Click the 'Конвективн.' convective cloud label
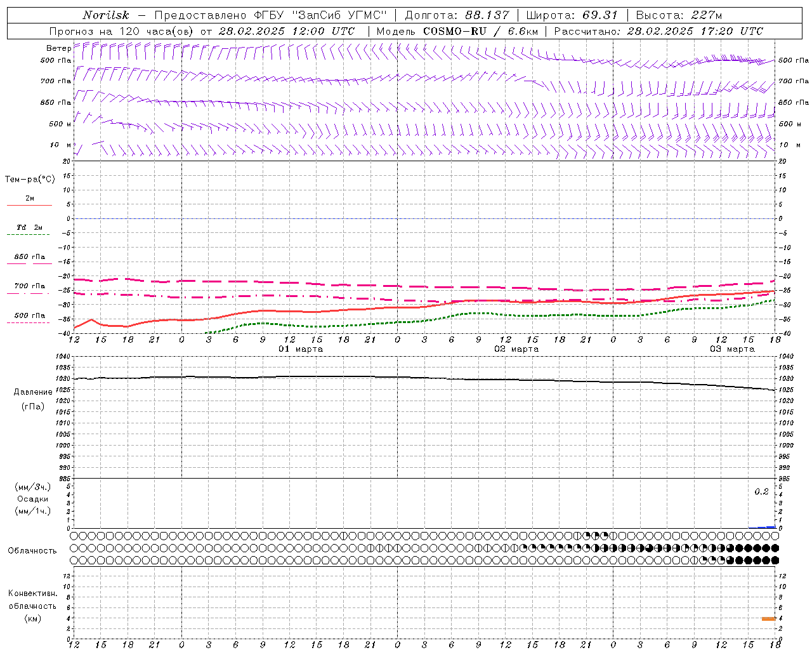This screenshot has width=812, height=650. coord(33,594)
